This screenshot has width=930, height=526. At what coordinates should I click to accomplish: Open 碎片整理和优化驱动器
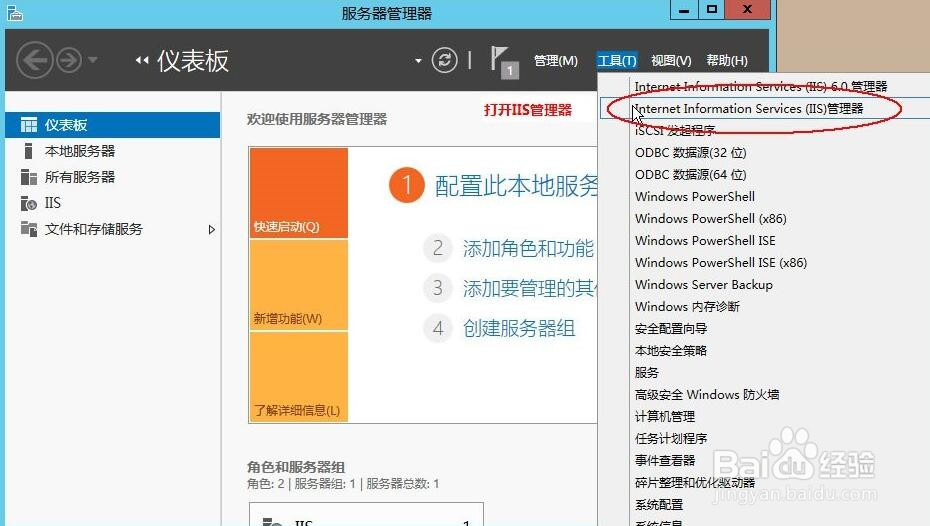tap(695, 482)
